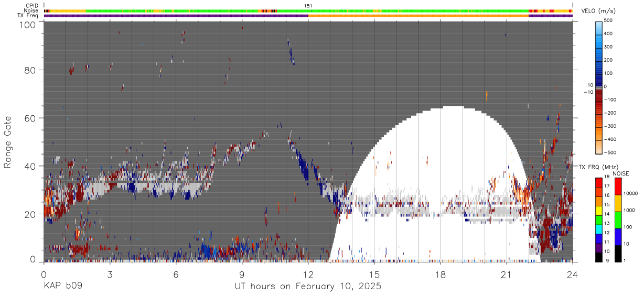The height and width of the screenshot is (297, 644).
Task: Click the 20 tick on the Range Gate axis
Action: coord(30,214)
